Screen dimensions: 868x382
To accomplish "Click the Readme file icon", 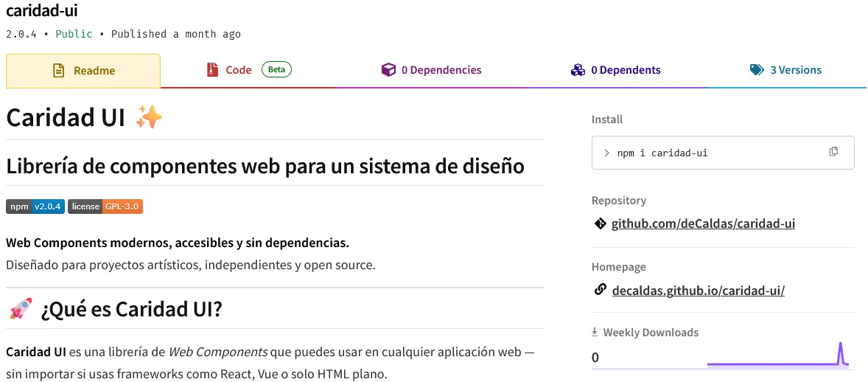I will (58, 71).
